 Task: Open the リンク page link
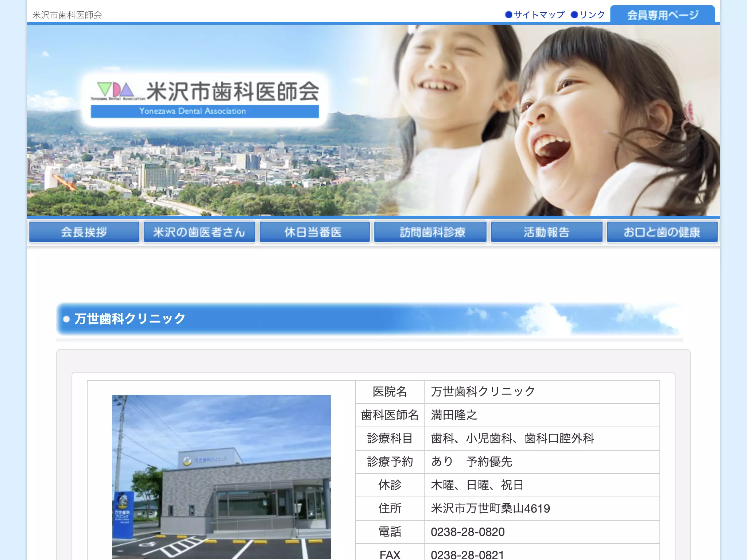(x=588, y=15)
